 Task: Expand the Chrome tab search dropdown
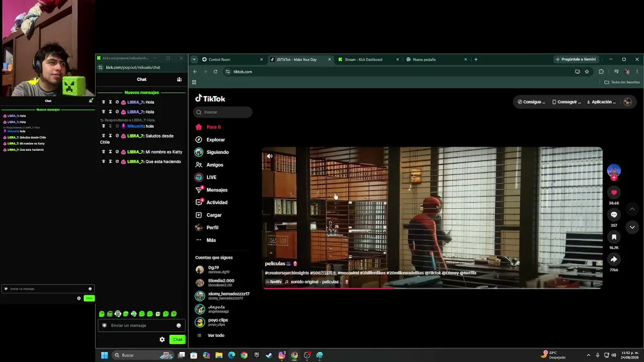click(x=194, y=59)
